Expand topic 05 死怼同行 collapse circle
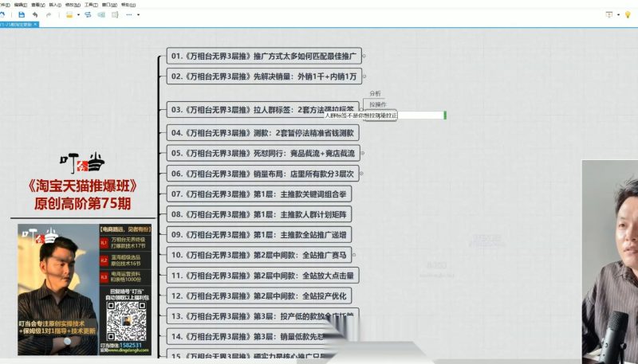Screen dimensions: 638x364 point(363,153)
